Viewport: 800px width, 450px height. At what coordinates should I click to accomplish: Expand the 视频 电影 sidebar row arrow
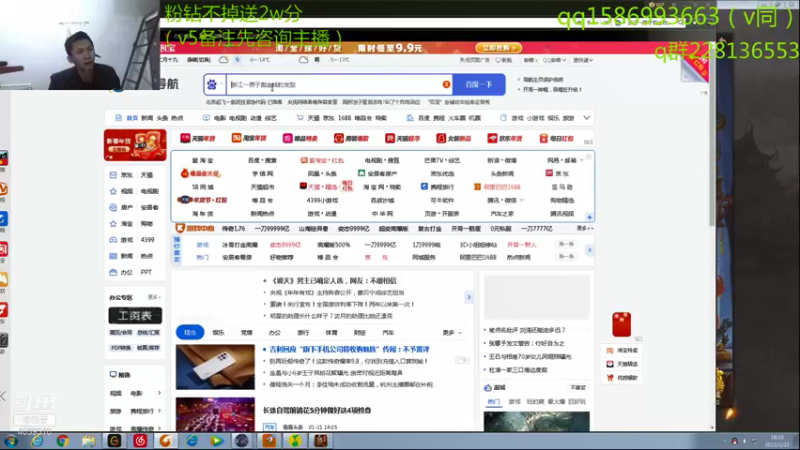click(x=159, y=393)
